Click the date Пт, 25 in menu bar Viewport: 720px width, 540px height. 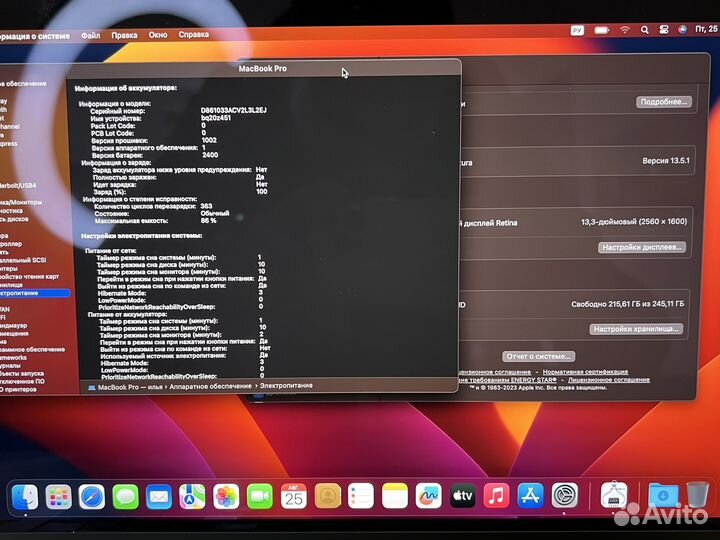pos(706,28)
